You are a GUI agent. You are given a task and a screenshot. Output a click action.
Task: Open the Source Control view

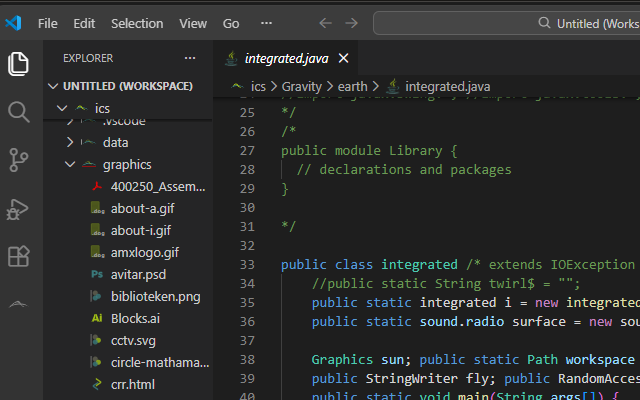point(18,160)
